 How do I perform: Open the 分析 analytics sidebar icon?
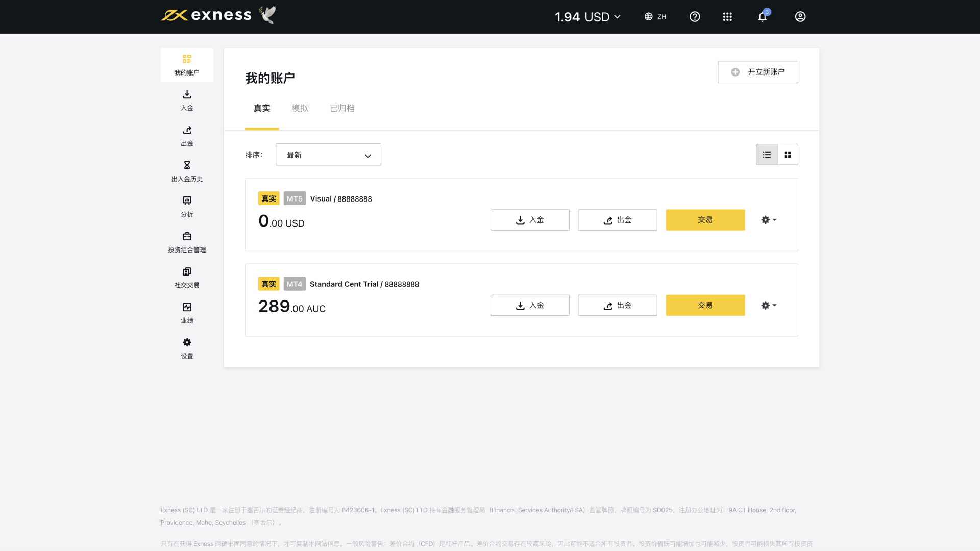(187, 201)
